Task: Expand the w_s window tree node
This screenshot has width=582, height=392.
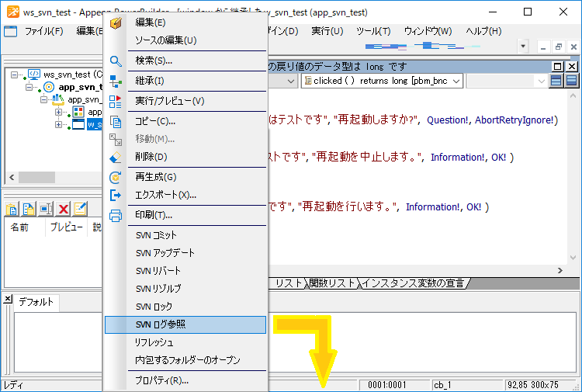Action: (58, 125)
